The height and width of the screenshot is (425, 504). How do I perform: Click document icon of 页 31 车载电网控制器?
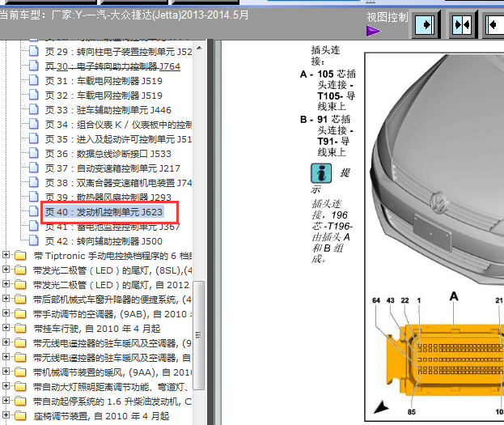pos(34,80)
